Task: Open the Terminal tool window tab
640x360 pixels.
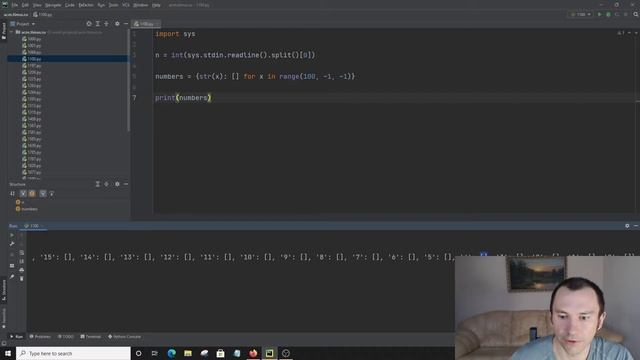Action: (91, 337)
